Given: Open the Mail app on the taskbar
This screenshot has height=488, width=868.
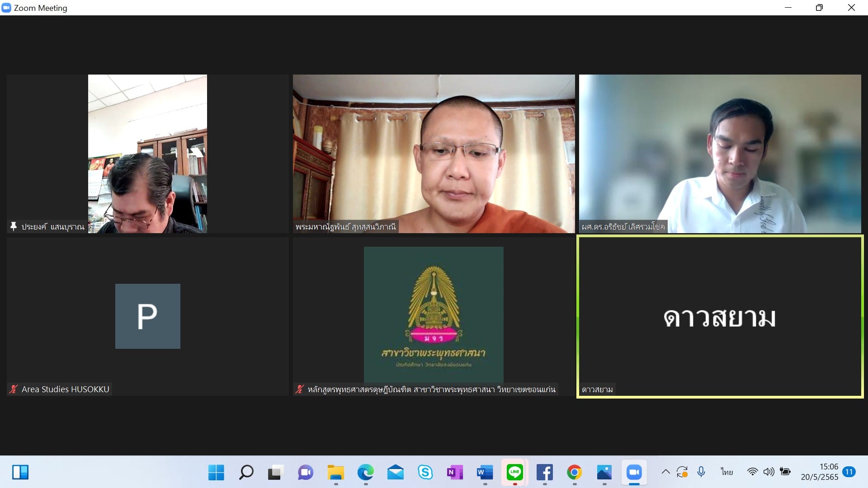Looking at the screenshot, I should click(x=395, y=473).
